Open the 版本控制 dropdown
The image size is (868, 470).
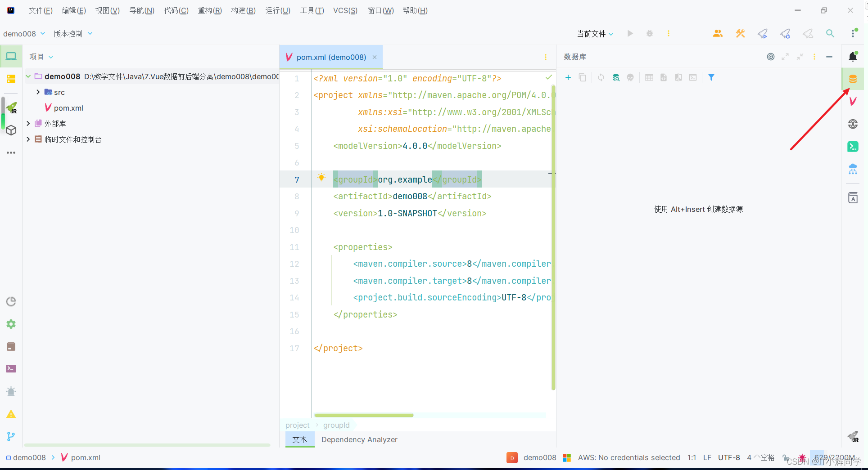coord(73,34)
